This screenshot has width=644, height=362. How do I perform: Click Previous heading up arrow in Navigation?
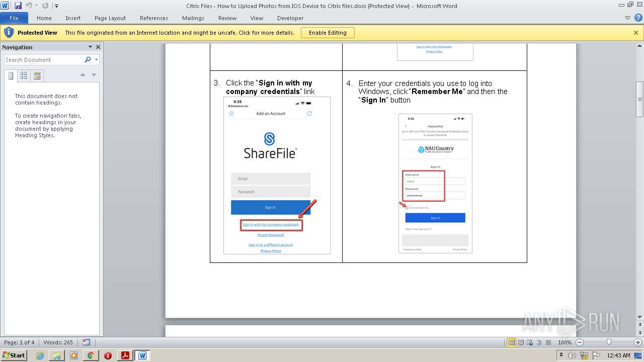tap(83, 75)
